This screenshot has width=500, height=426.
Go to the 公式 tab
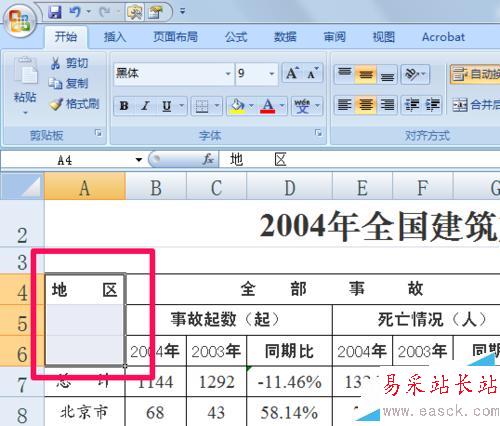tap(236, 37)
